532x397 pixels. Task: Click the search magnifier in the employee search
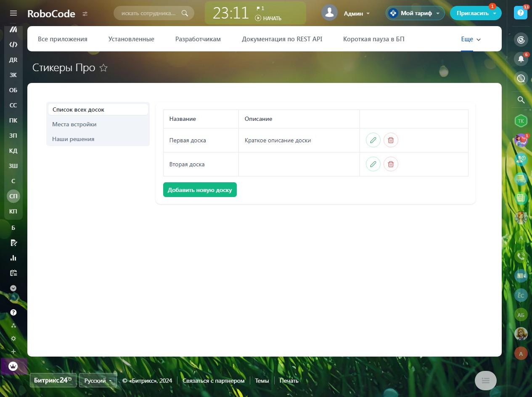point(185,13)
